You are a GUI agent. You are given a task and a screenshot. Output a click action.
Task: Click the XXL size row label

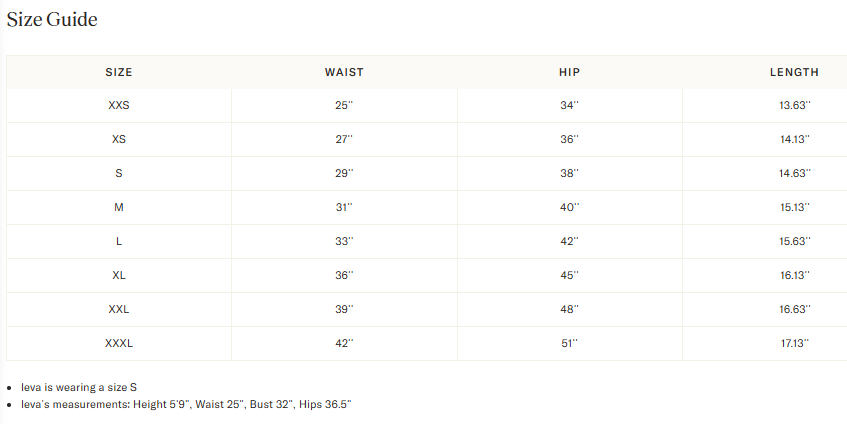point(119,309)
